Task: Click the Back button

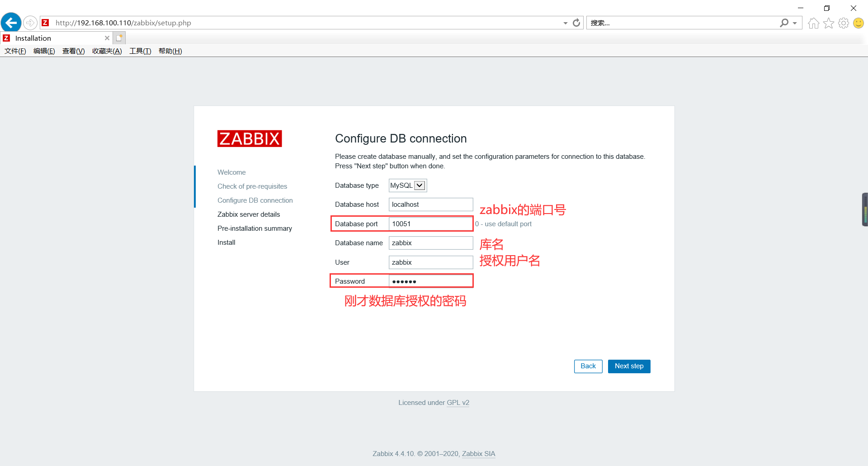Action: [588, 366]
